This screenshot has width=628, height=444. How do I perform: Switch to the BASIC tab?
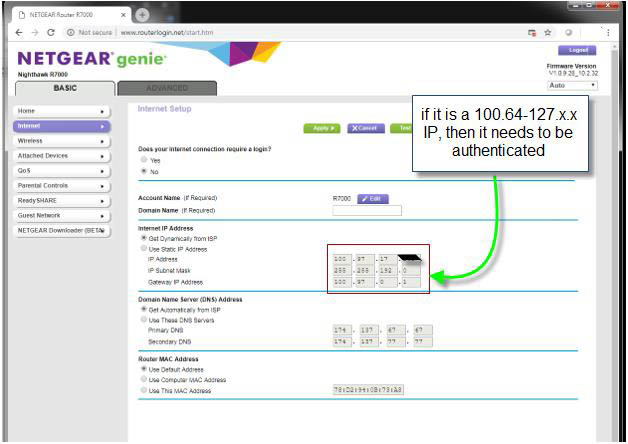65,88
